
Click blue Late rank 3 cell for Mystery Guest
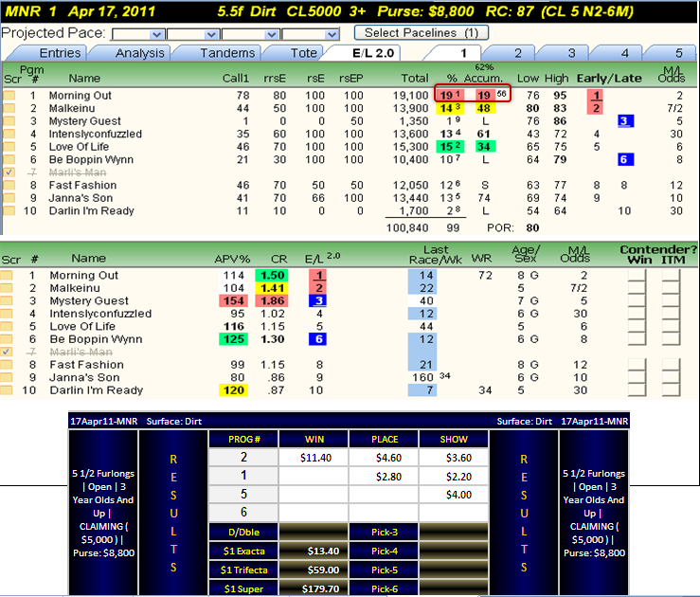[x=625, y=121]
